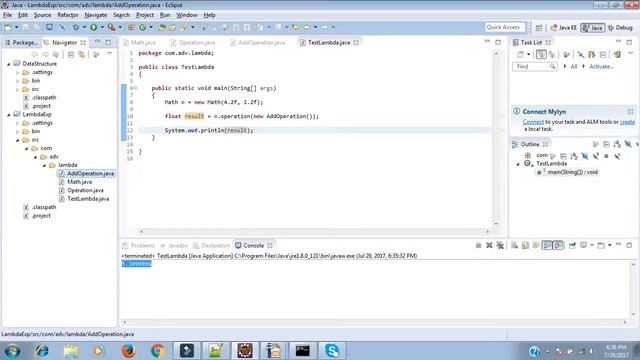Open the Navigate menu
Image resolution: width=640 pixels, height=360 pixels.
tap(96, 15)
